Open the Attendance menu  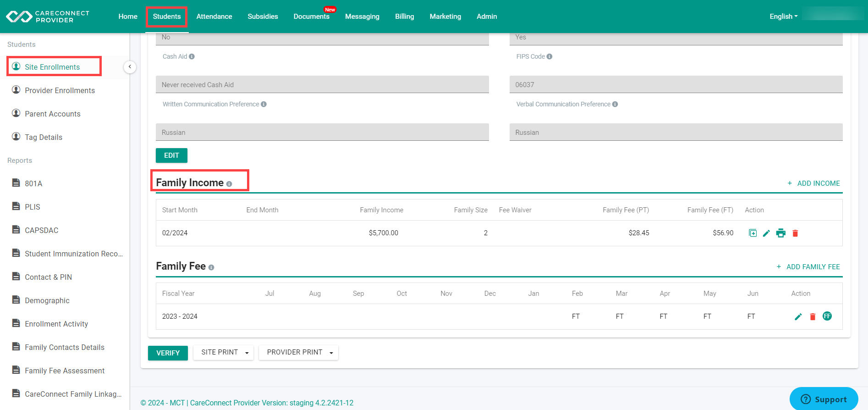(214, 17)
